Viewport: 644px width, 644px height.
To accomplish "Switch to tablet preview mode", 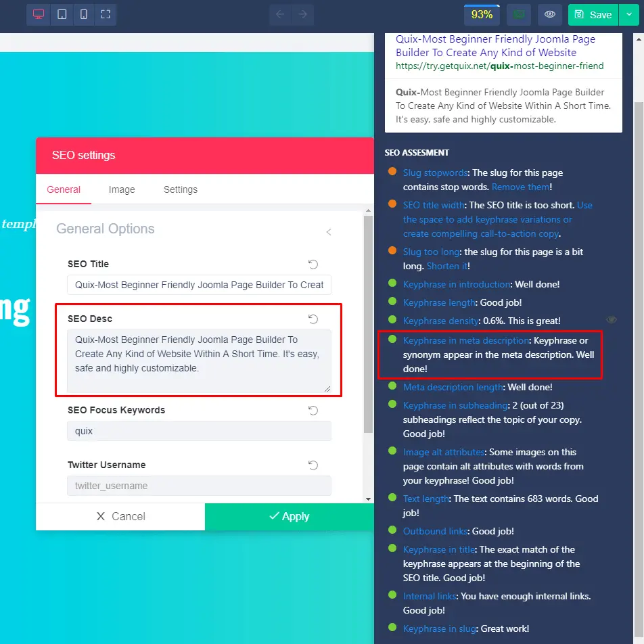I will (x=62, y=14).
